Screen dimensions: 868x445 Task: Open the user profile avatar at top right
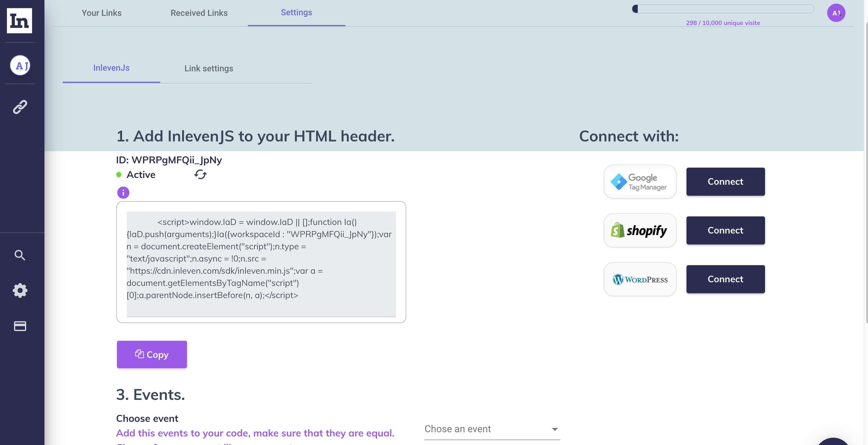coord(836,13)
